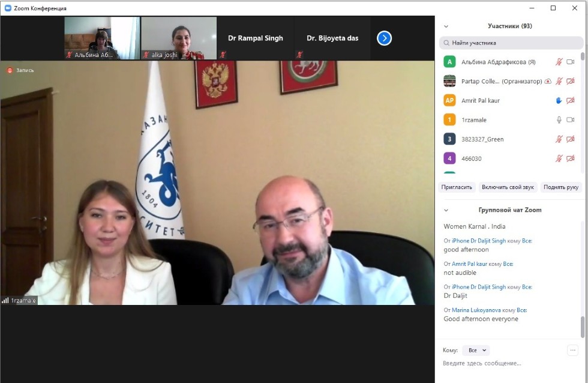Click the microphone icon for 1rzamale
Screen dimensions: 588x383
[559, 120]
